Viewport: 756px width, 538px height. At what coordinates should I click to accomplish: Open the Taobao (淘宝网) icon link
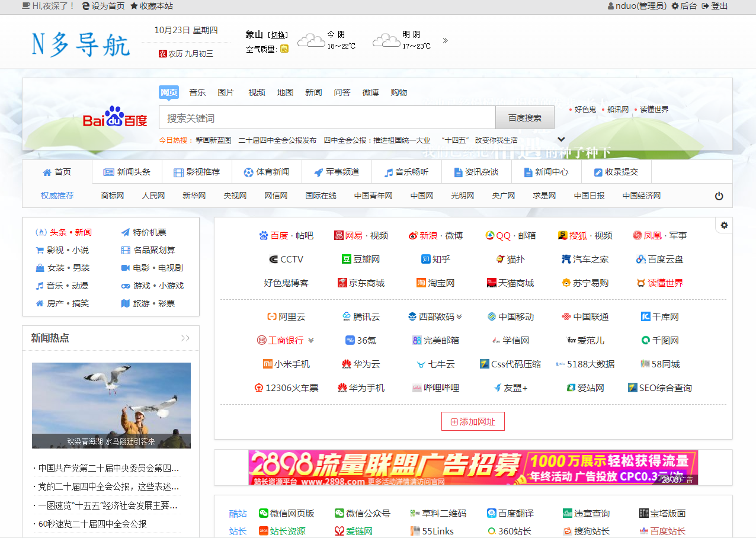[x=421, y=283]
